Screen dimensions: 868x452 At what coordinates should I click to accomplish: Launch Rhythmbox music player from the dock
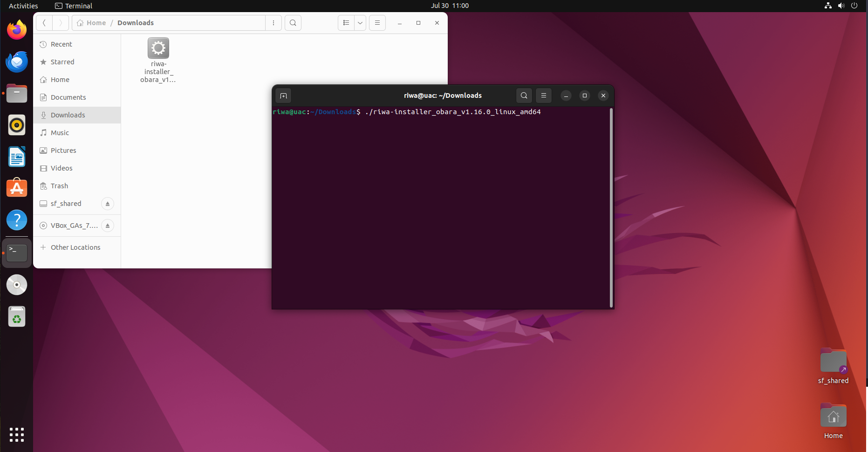tap(17, 125)
